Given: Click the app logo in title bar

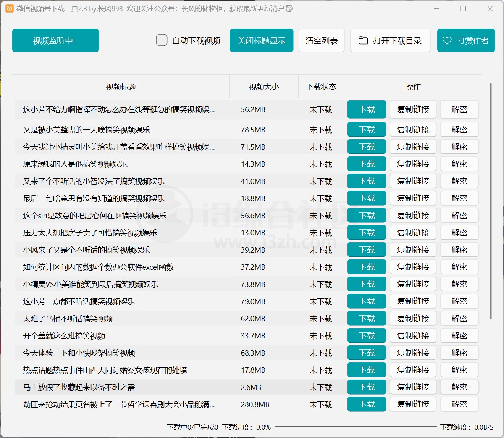Looking at the screenshot, I should pyautogui.click(x=10, y=8).
